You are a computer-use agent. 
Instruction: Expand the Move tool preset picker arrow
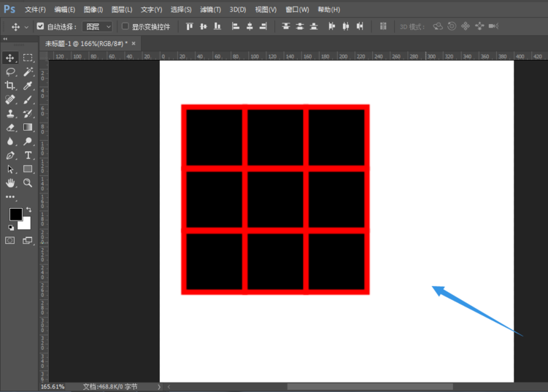[x=26, y=27]
